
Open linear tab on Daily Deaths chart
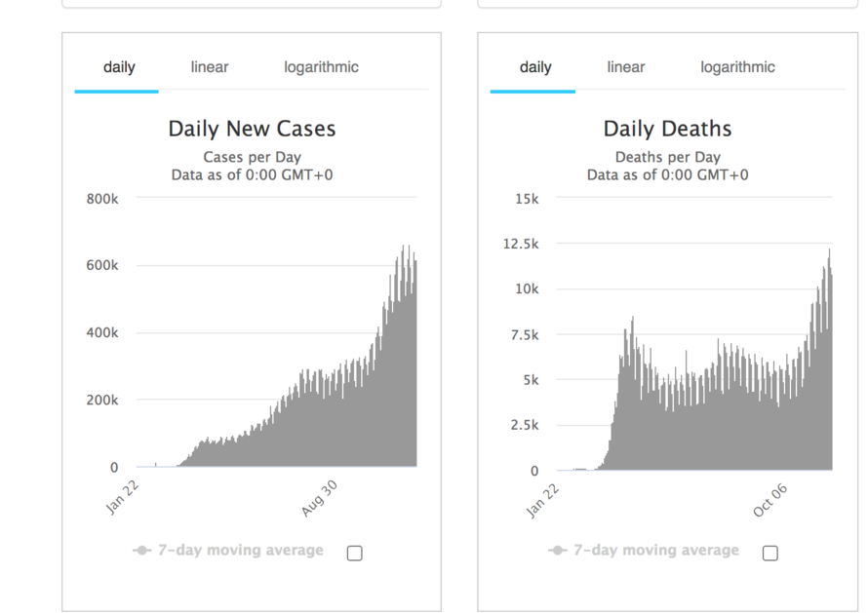pyautogui.click(x=625, y=67)
